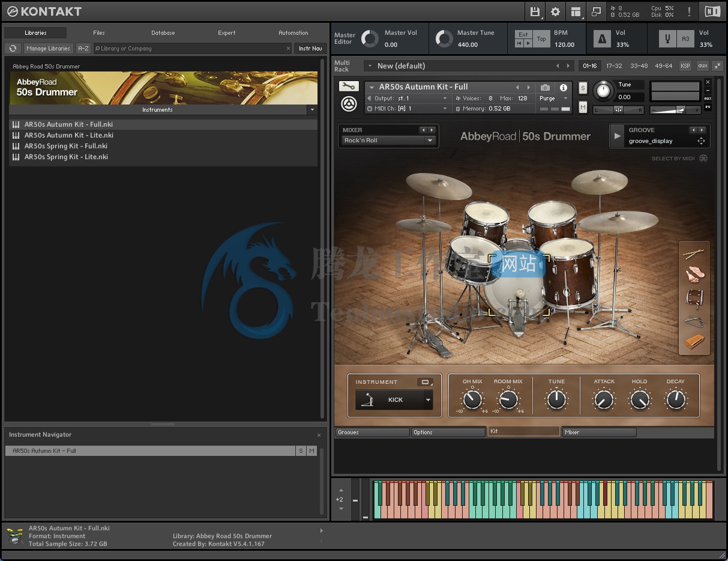
Task: Toggle the KSP multi script button
Action: click(685, 66)
